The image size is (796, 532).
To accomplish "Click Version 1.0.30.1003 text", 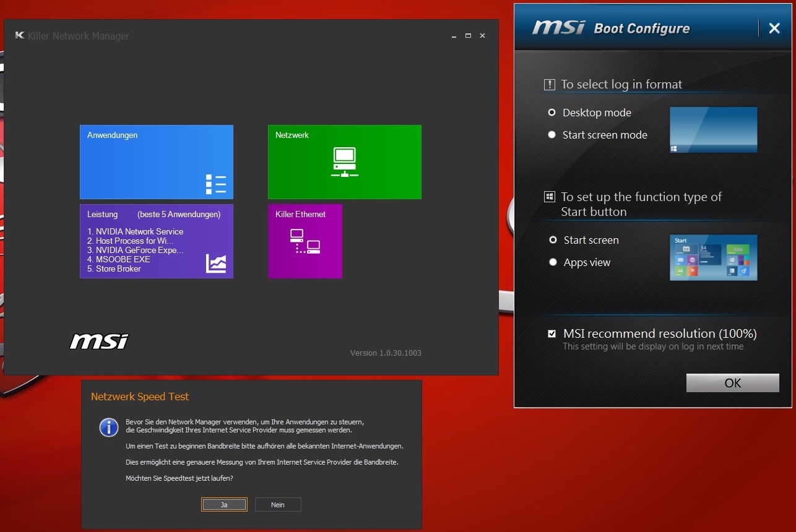I will pyautogui.click(x=386, y=353).
